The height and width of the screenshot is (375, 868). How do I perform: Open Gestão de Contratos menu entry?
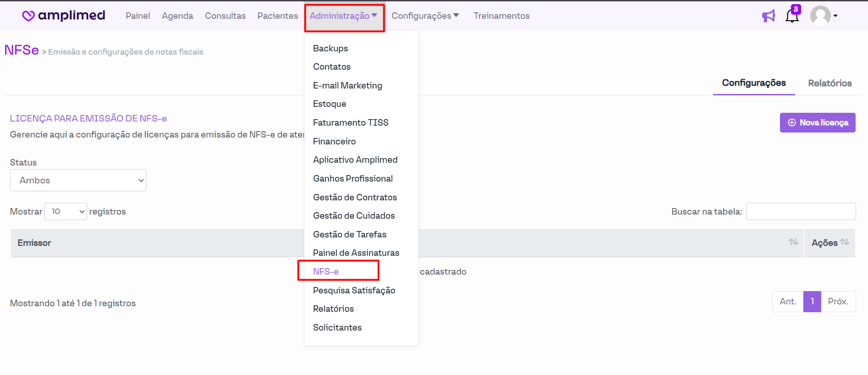point(354,197)
